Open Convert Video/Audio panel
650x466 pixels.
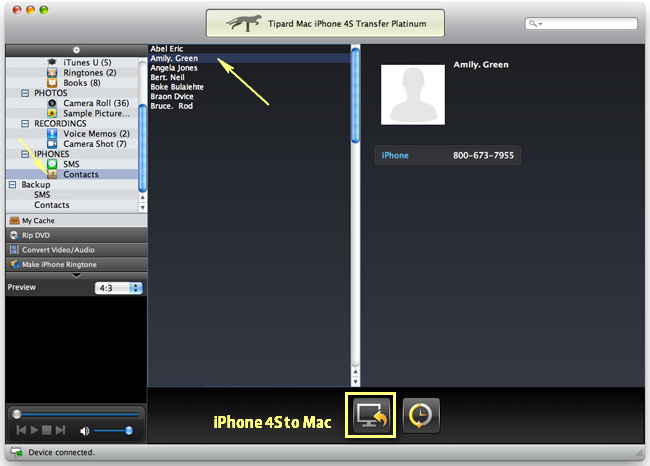coord(76,250)
